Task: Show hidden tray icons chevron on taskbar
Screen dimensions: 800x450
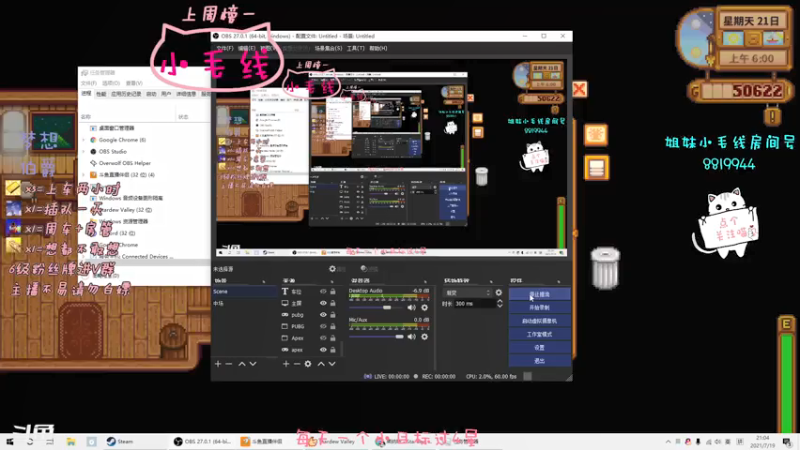Action: [668, 442]
